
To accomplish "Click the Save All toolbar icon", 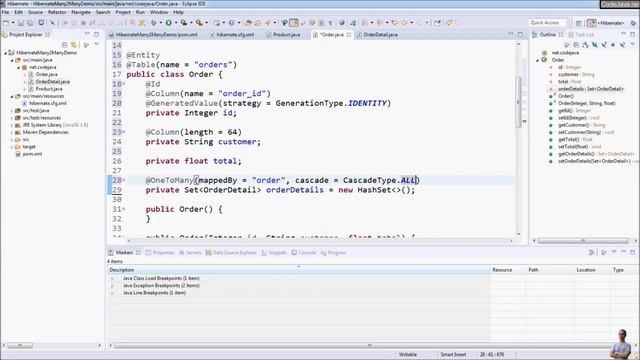I will coord(30,23).
